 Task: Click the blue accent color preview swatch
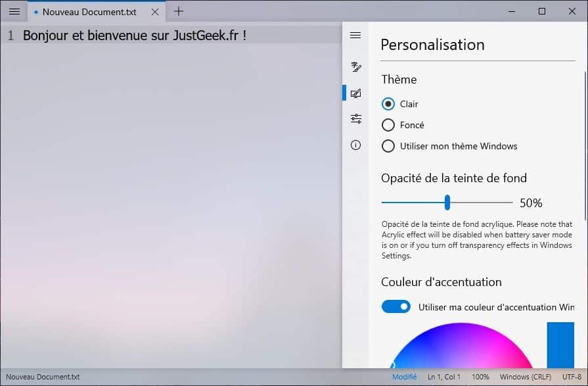(560, 345)
